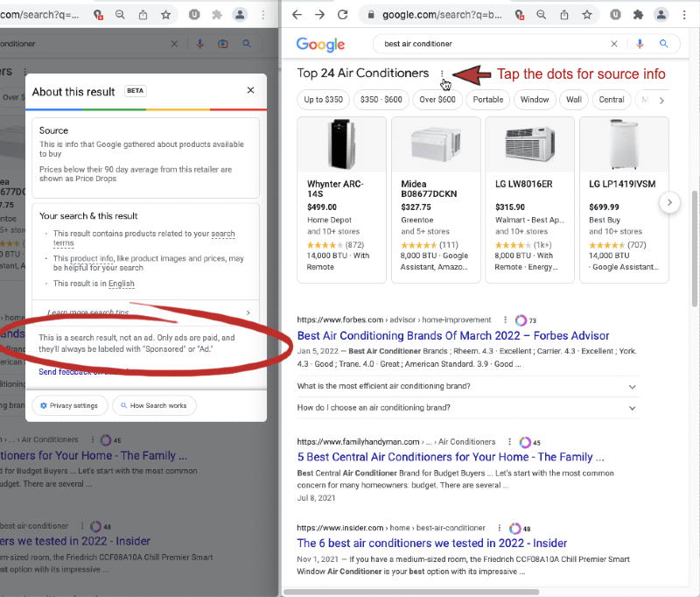Open three dots next to Top 24 Air Conditioners
The height and width of the screenshot is (597, 700).
click(442, 74)
